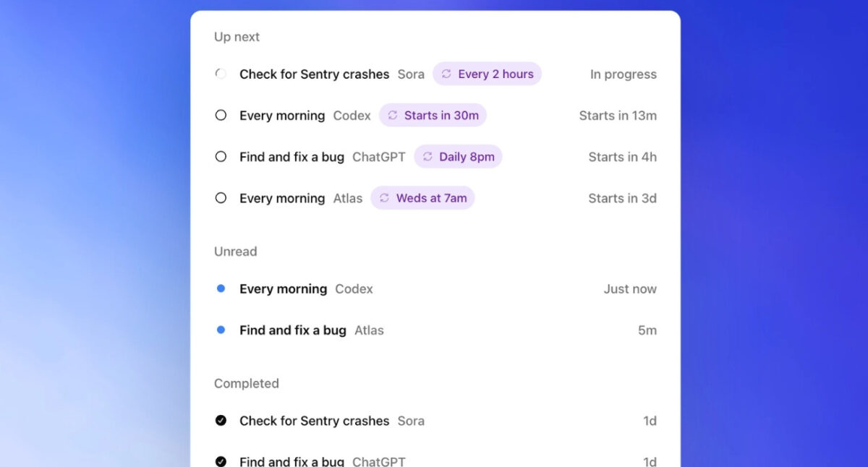This screenshot has width=868, height=467.
Task: Click the repeat icon on the Weds at 7am badge
Action: (384, 197)
